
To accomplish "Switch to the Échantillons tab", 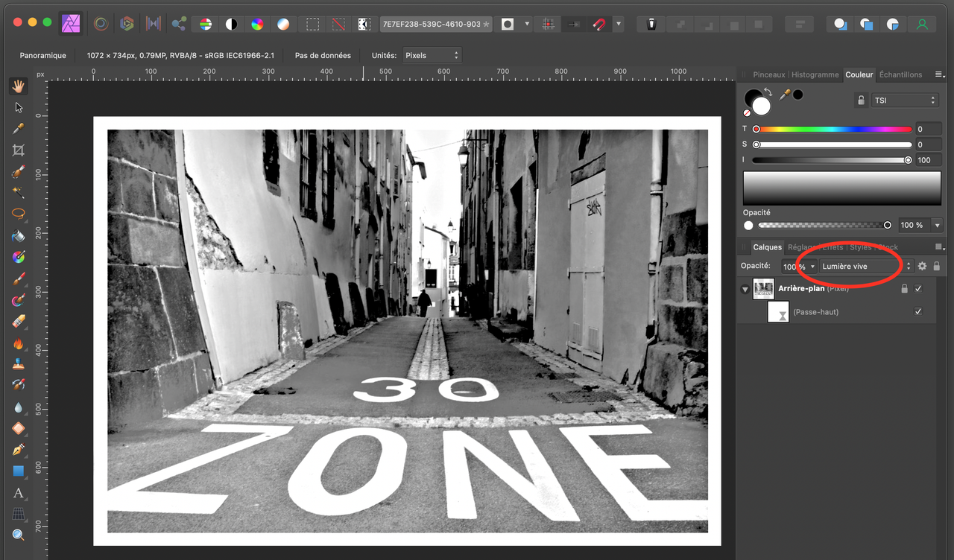I will pos(900,74).
